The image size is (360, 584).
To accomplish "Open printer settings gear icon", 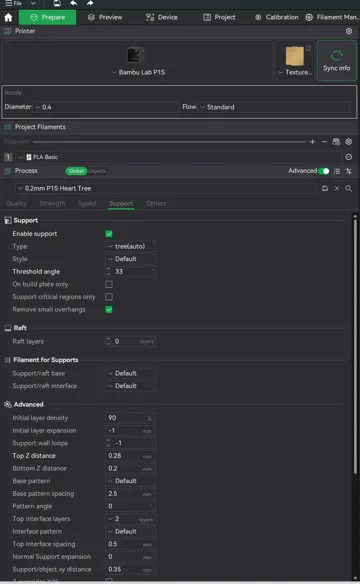I will tap(349, 31).
